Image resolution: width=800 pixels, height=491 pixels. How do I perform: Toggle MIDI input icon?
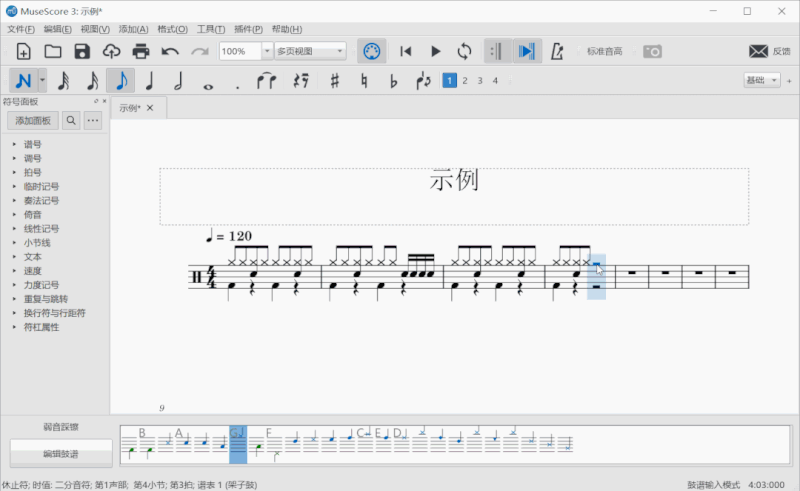click(x=371, y=51)
